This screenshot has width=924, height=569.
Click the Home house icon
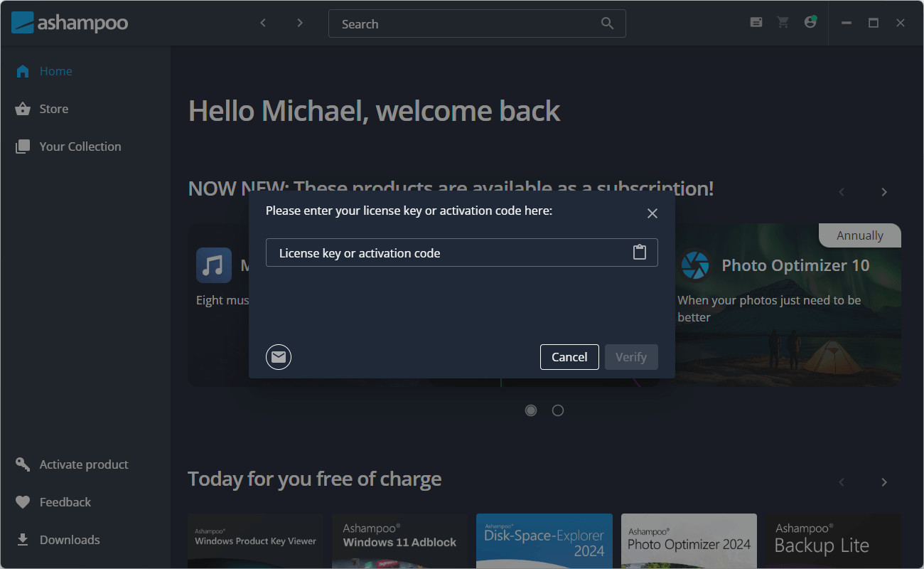[23, 71]
